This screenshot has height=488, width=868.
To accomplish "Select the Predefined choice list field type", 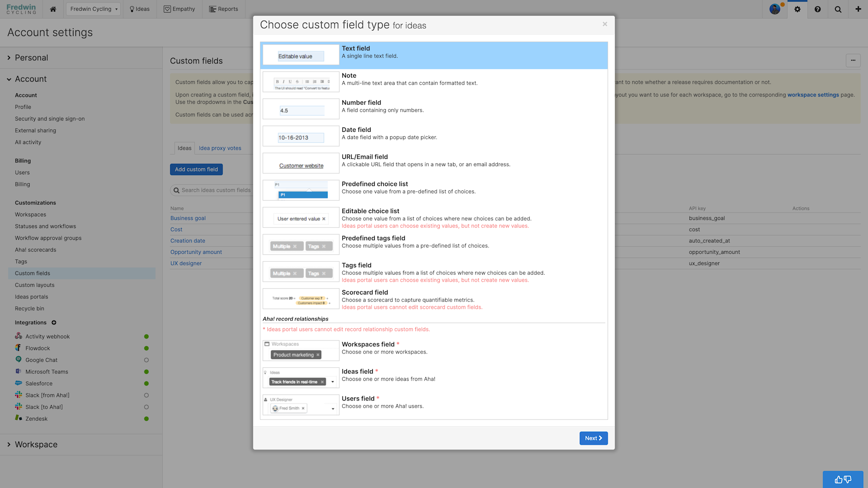I will (x=375, y=184).
